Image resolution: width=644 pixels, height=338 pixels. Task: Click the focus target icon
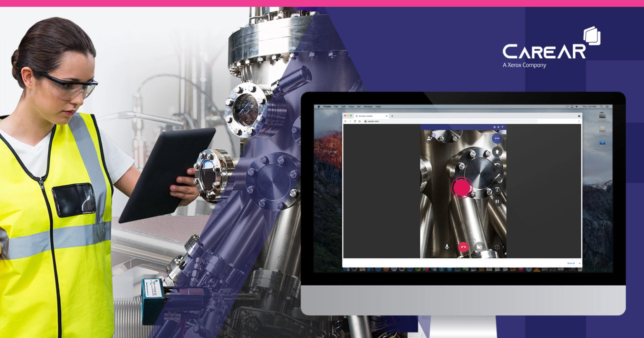tap(497, 247)
